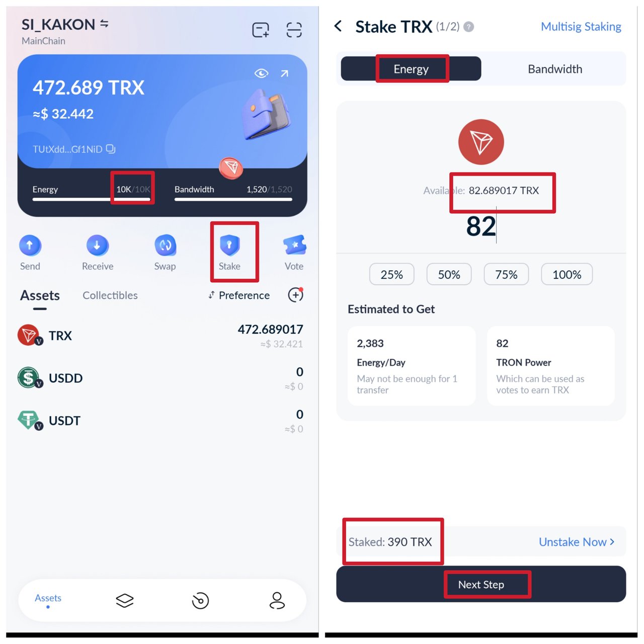
Task: Open the Collectibles tab
Action: [110, 295]
